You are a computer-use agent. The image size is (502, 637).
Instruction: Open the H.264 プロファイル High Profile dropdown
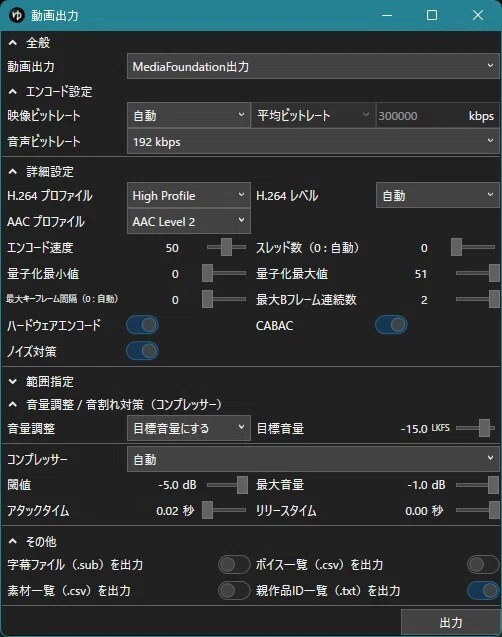189,195
